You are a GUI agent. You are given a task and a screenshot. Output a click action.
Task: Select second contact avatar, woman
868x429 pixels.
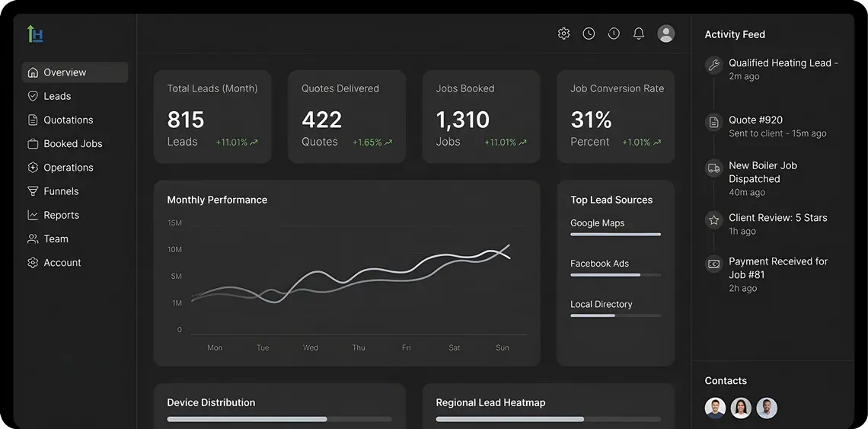click(742, 408)
